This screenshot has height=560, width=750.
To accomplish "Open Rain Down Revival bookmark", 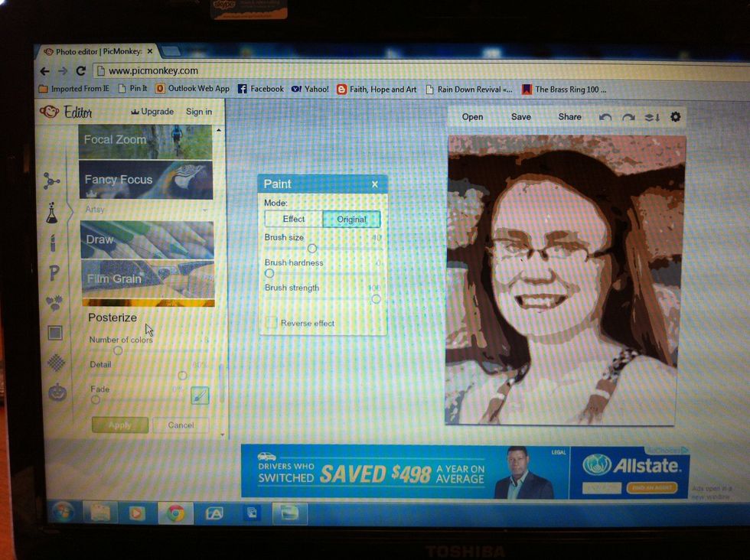I will coord(469,90).
